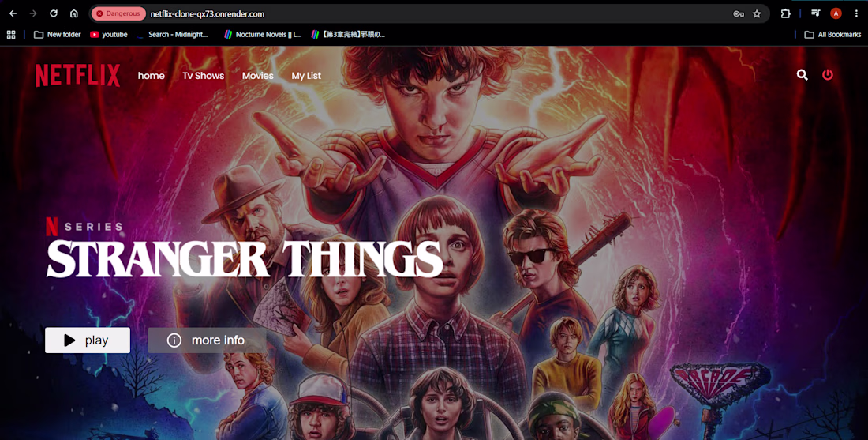
Task: Open the Movies page
Action: click(258, 76)
